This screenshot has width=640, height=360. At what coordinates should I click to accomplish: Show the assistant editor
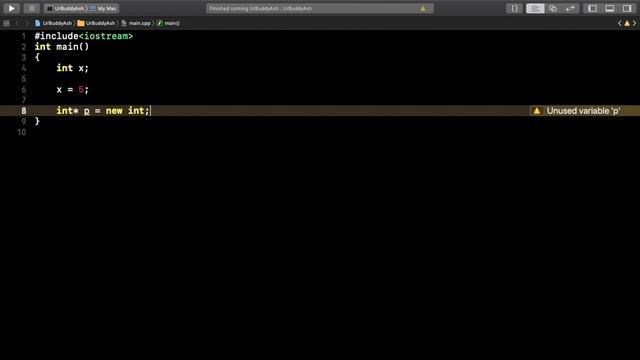click(553, 9)
